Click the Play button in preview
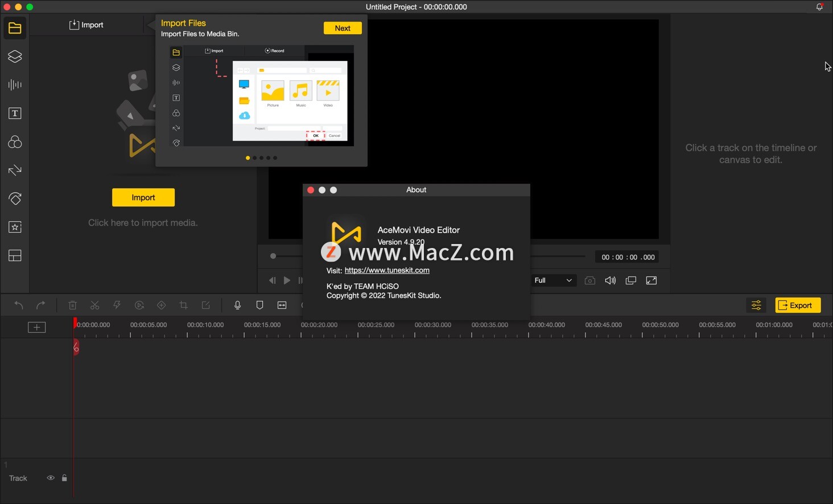Screen dimensions: 833x504 tap(287, 280)
